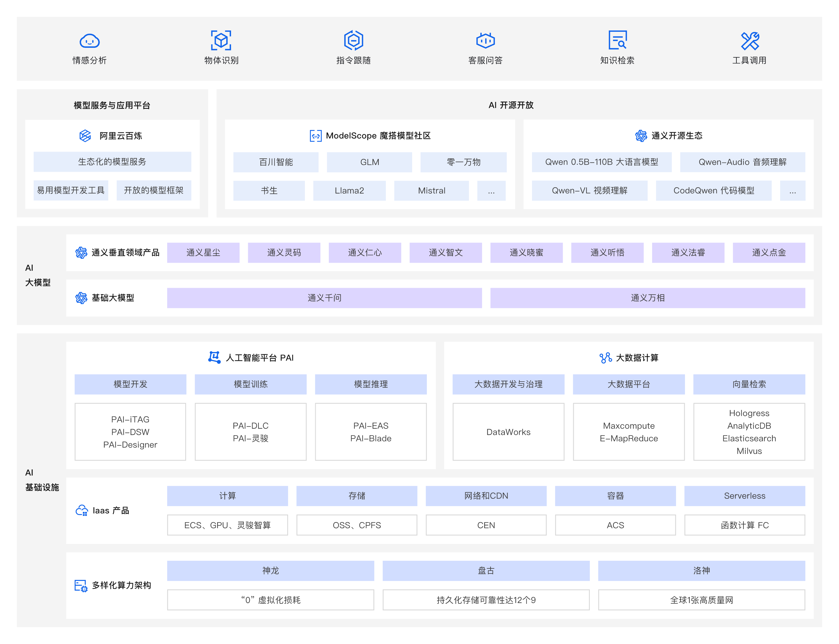Click the 物体识别 cube scan icon
Viewport: 839px width, 644px height.
coord(221,40)
